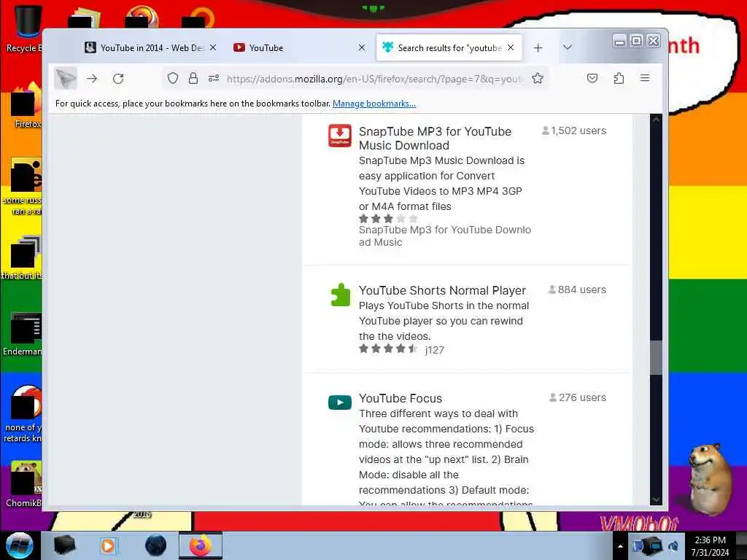
Task: Click YouTube Shorts Normal Player star rating
Action: coord(388,349)
